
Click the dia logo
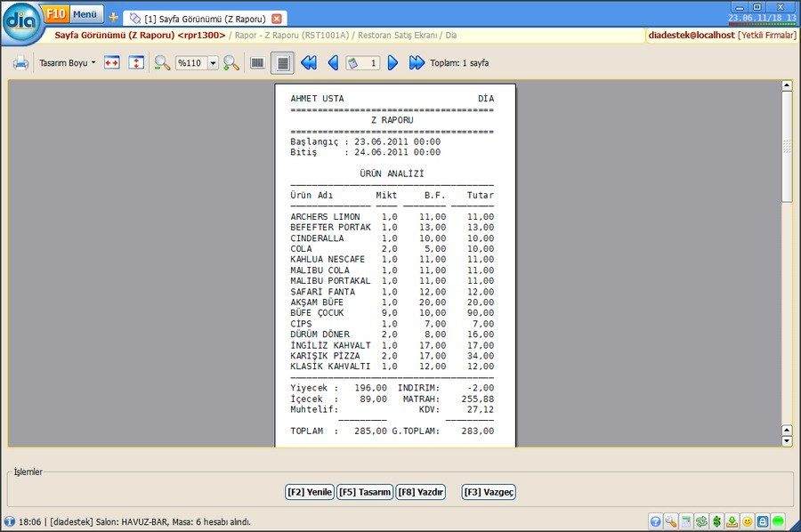pos(21,22)
